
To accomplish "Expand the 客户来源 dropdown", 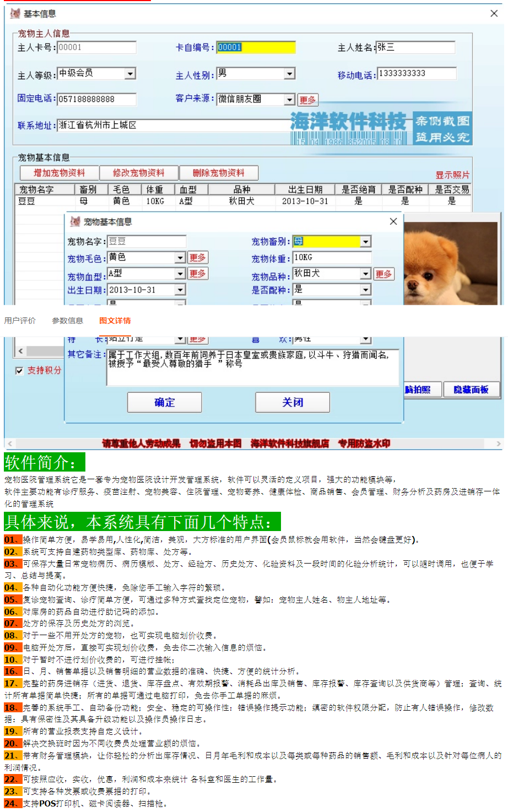I will tap(290, 100).
